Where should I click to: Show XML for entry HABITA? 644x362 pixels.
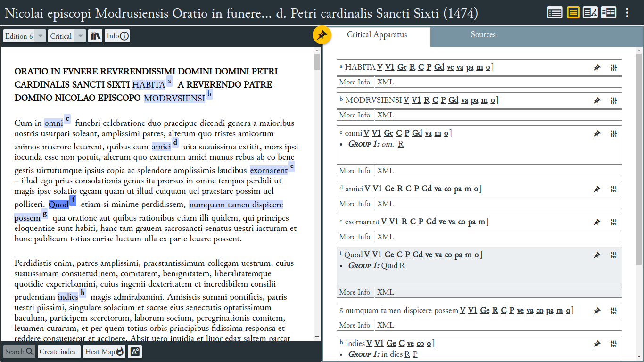click(x=386, y=82)
